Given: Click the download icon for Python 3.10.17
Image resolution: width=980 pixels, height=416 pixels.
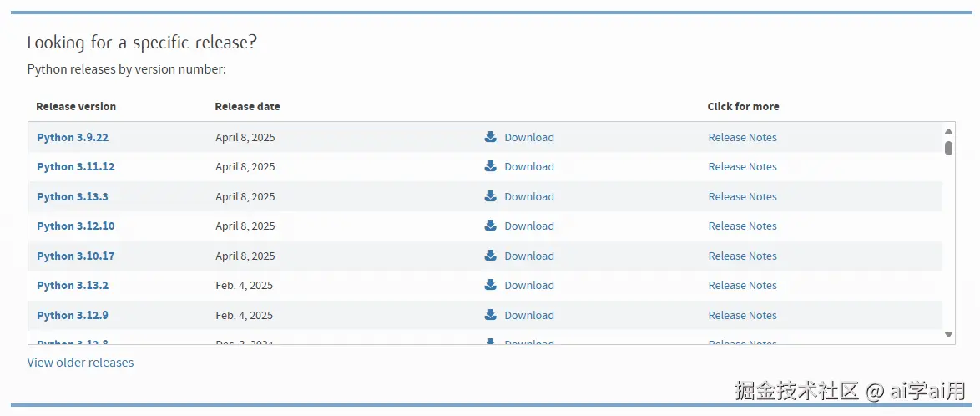Looking at the screenshot, I should click(491, 256).
